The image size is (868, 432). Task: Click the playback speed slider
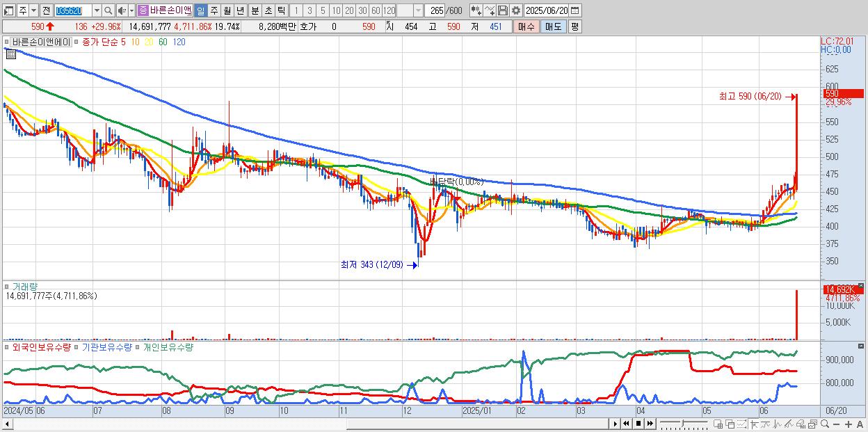[x=684, y=424]
